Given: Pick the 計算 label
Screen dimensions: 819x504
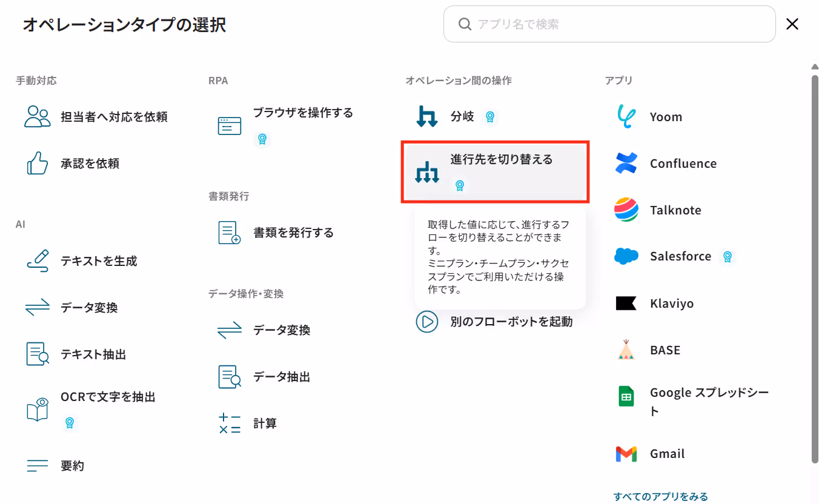Looking at the screenshot, I should tap(265, 423).
